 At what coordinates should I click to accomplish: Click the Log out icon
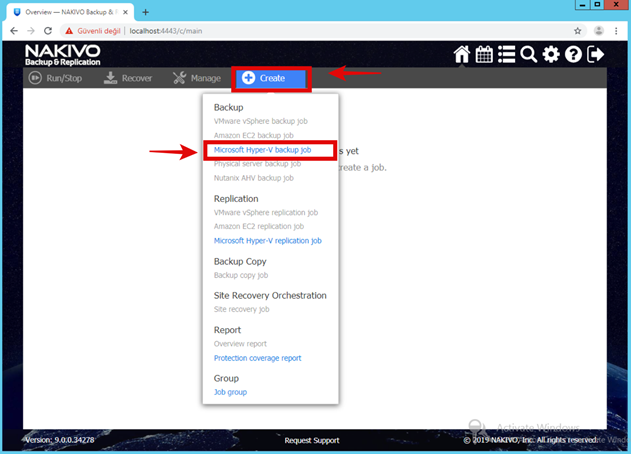[596, 54]
